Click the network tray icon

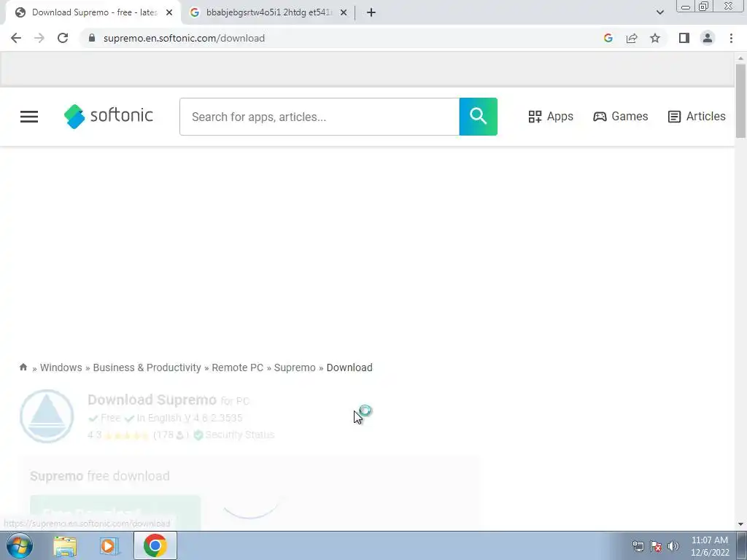pos(638,546)
